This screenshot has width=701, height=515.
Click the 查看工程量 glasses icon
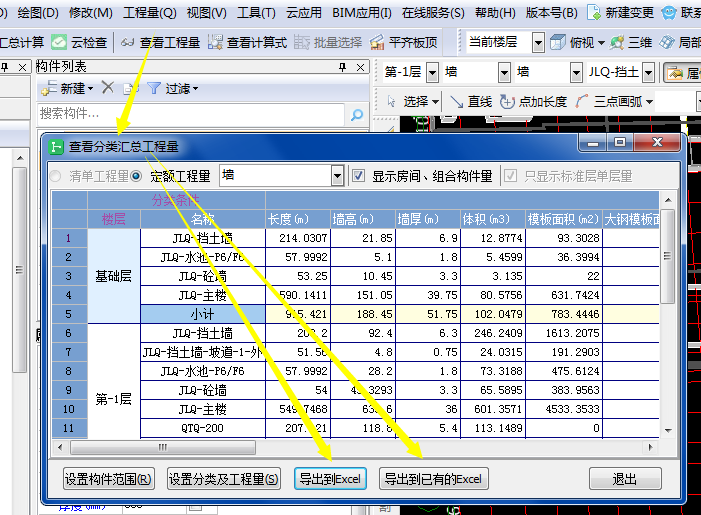(128, 42)
